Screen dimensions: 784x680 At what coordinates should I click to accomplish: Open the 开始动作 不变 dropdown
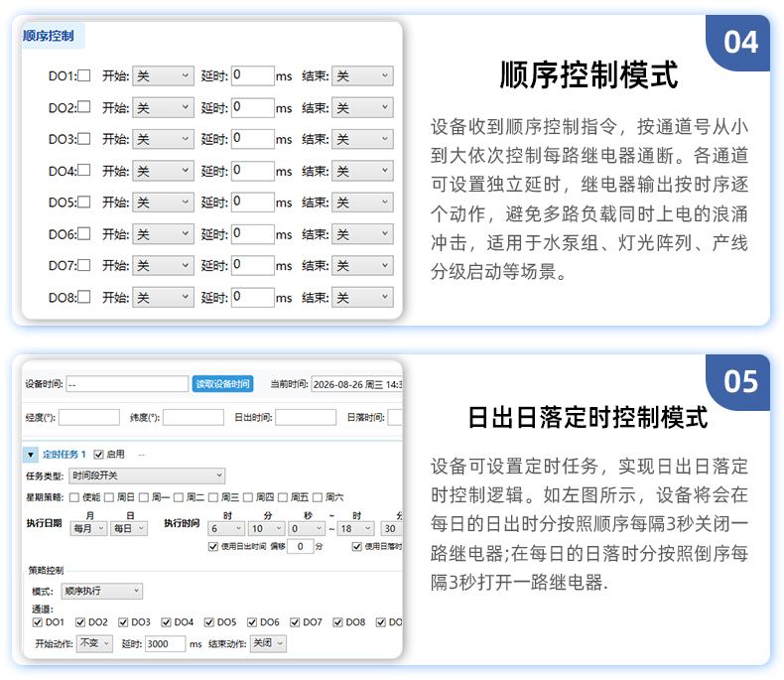coord(94,643)
